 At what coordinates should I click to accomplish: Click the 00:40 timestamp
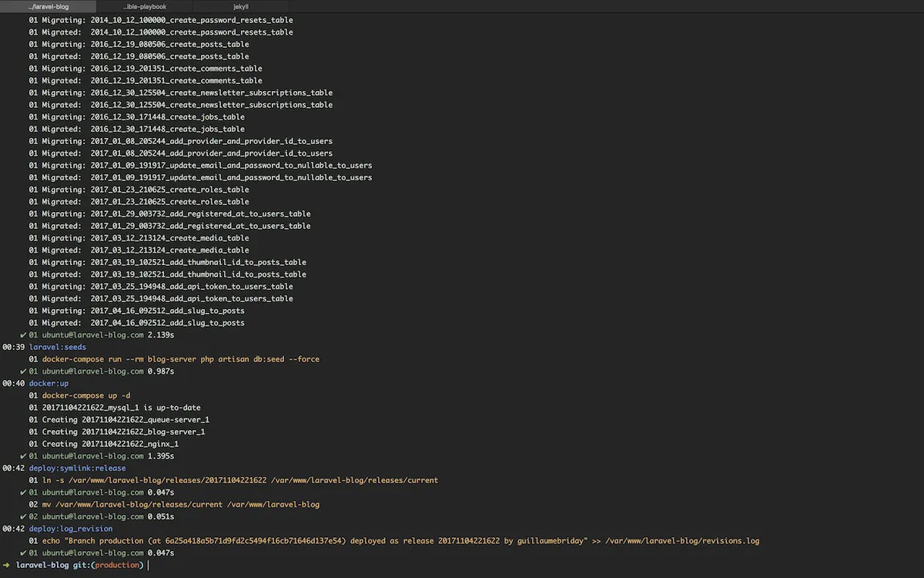[x=13, y=383]
